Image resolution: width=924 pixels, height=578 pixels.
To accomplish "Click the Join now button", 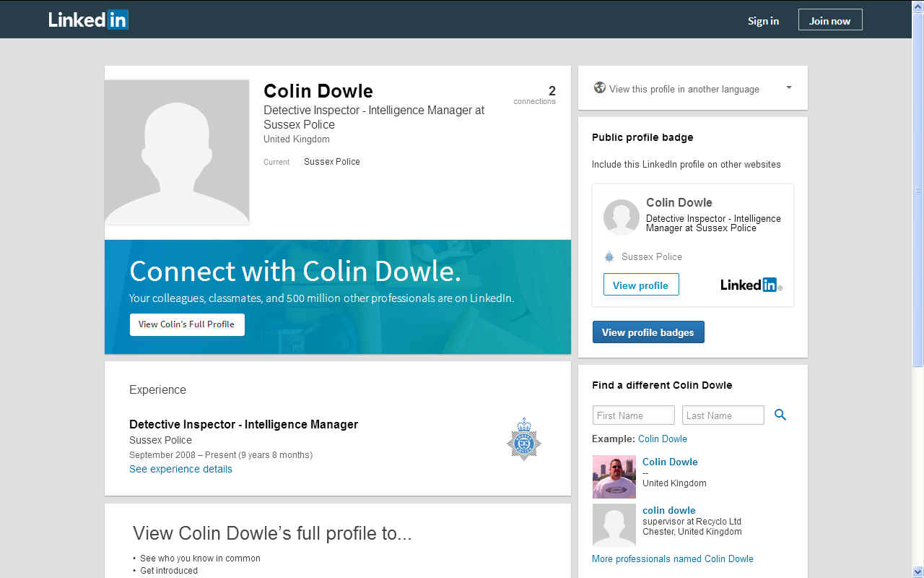I will tap(830, 20).
